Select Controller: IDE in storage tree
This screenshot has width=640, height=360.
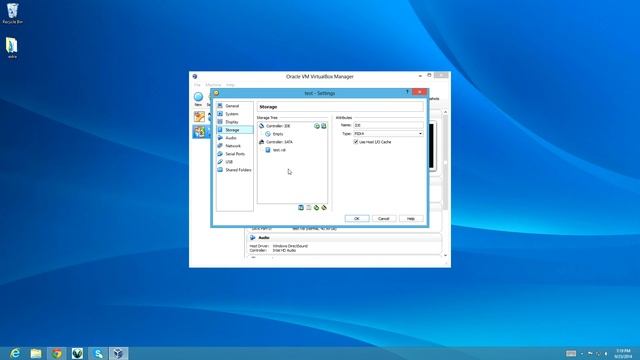click(278, 126)
